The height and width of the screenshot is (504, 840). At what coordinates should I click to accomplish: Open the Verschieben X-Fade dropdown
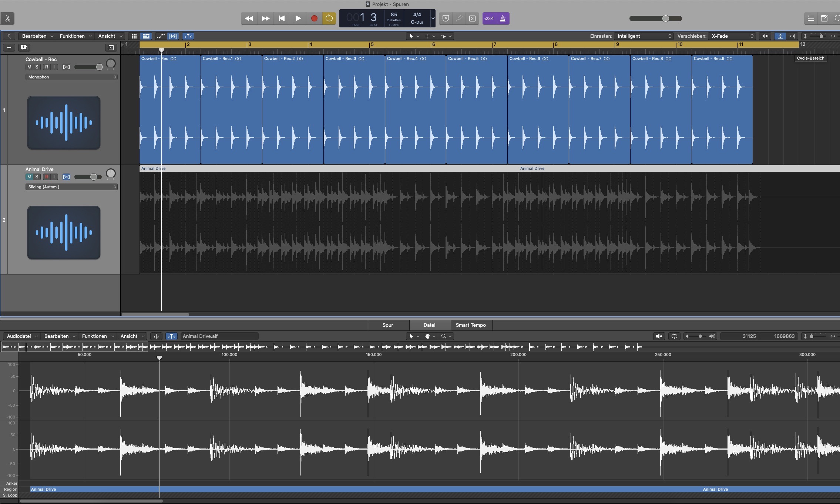732,36
